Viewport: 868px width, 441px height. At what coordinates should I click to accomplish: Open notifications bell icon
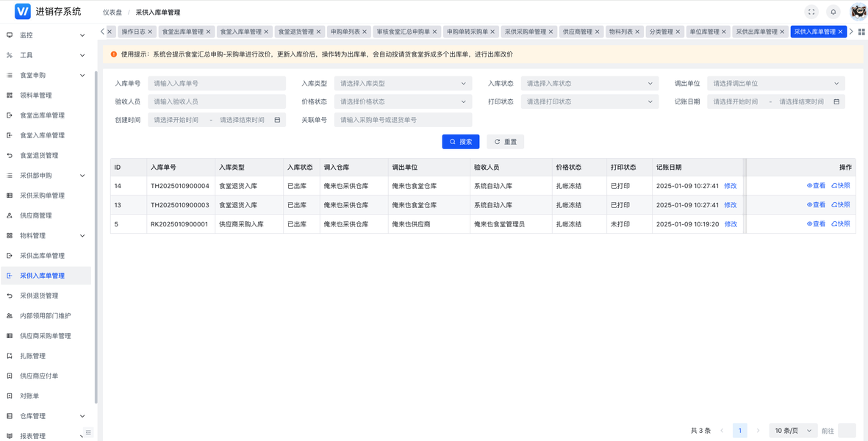point(833,12)
